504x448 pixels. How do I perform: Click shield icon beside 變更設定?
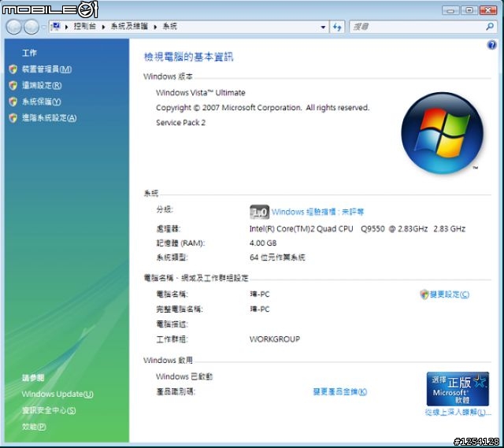pyautogui.click(x=424, y=294)
